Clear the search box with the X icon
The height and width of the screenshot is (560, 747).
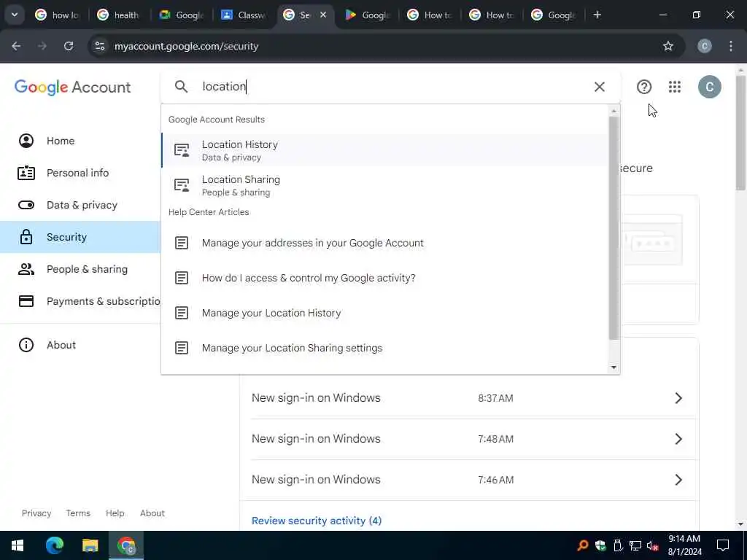(600, 87)
